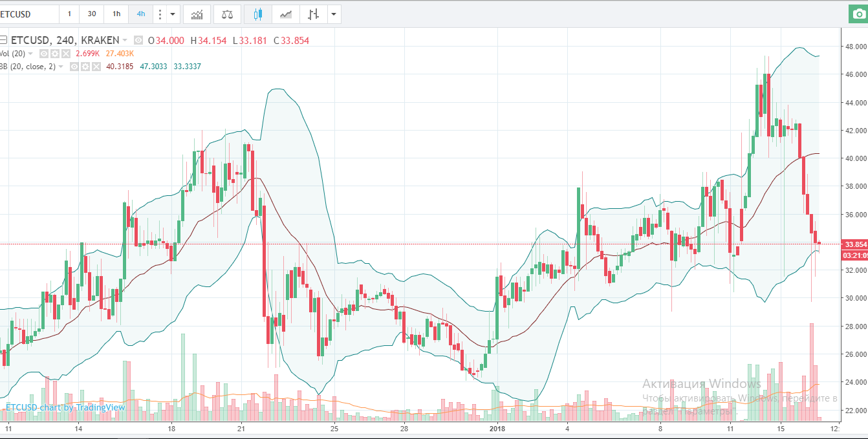Hide the Bollinger Bands indicator
The height and width of the screenshot is (439, 868).
click(75, 67)
